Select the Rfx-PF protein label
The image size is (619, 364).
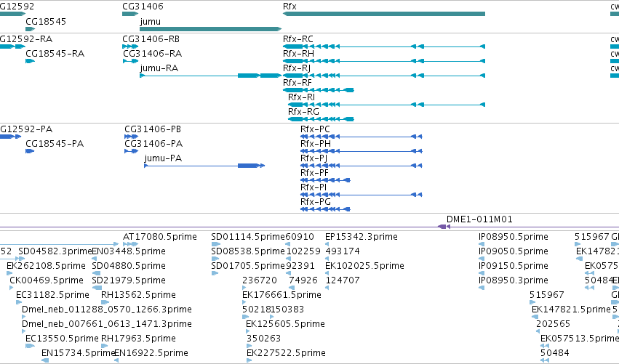tap(314, 173)
